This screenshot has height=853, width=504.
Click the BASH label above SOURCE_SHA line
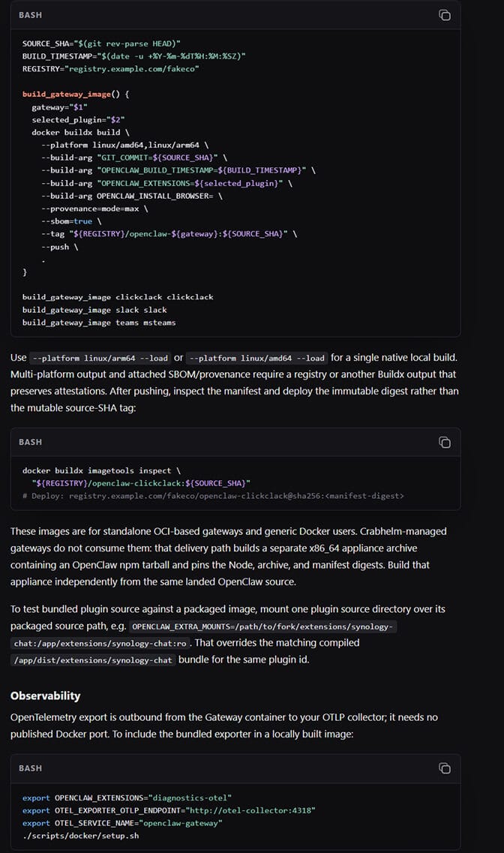click(x=30, y=15)
